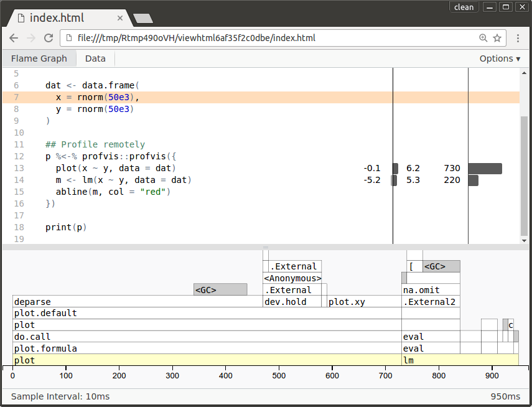Screen dimensions: 532x407
Task: Click the plot.xy flame graph block
Action: coord(364,302)
